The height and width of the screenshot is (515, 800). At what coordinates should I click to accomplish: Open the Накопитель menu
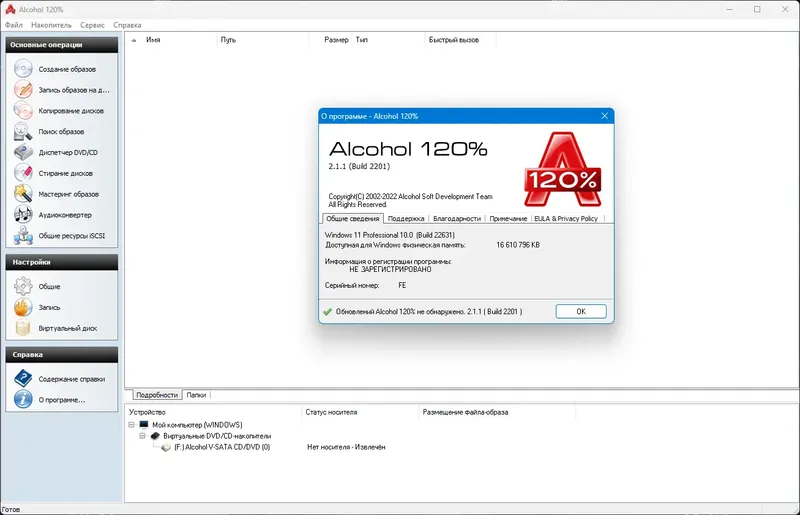coord(51,24)
